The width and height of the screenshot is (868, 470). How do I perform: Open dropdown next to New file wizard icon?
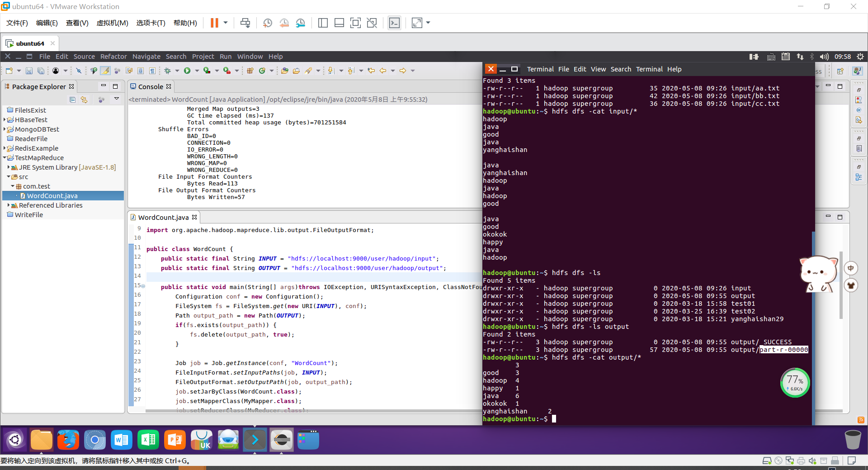19,71
